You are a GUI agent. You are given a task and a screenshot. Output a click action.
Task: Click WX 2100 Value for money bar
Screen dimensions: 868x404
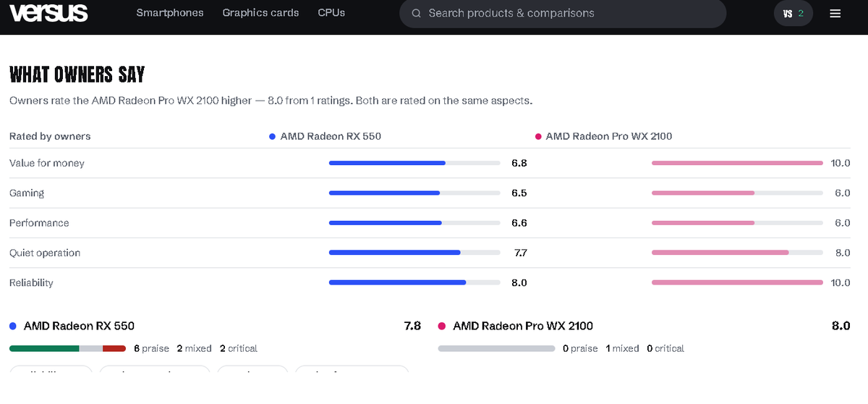pyautogui.click(x=737, y=163)
